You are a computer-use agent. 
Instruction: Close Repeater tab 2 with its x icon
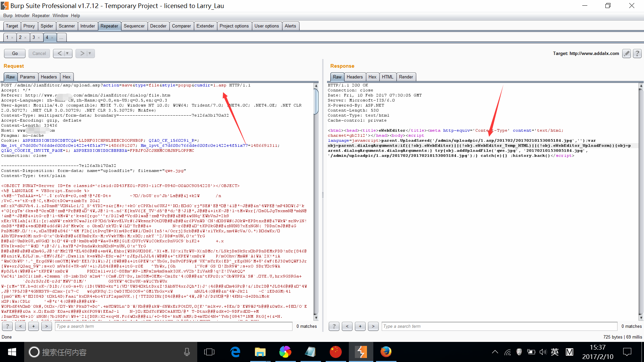(25, 38)
